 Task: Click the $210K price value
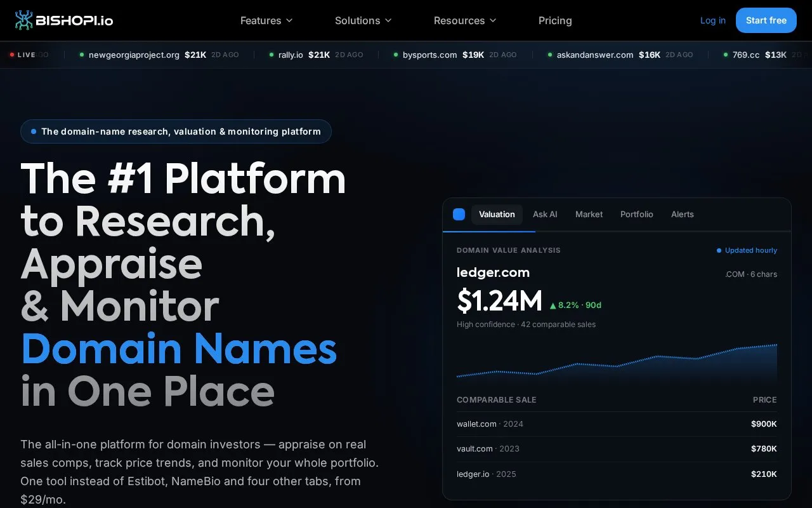(x=764, y=474)
